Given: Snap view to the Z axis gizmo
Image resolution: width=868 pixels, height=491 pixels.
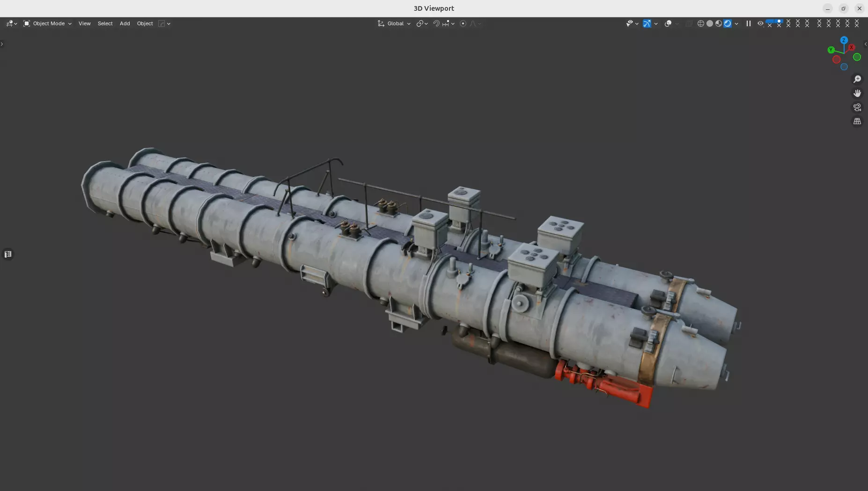Looking at the screenshot, I should (x=844, y=40).
